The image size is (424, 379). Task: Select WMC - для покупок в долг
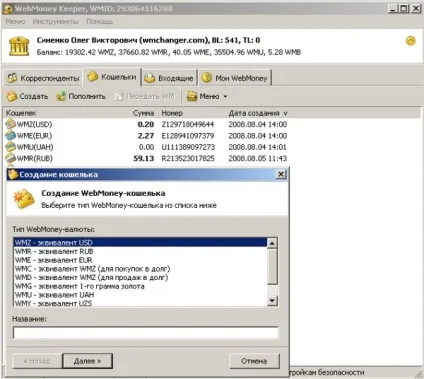pyautogui.click(x=140, y=269)
